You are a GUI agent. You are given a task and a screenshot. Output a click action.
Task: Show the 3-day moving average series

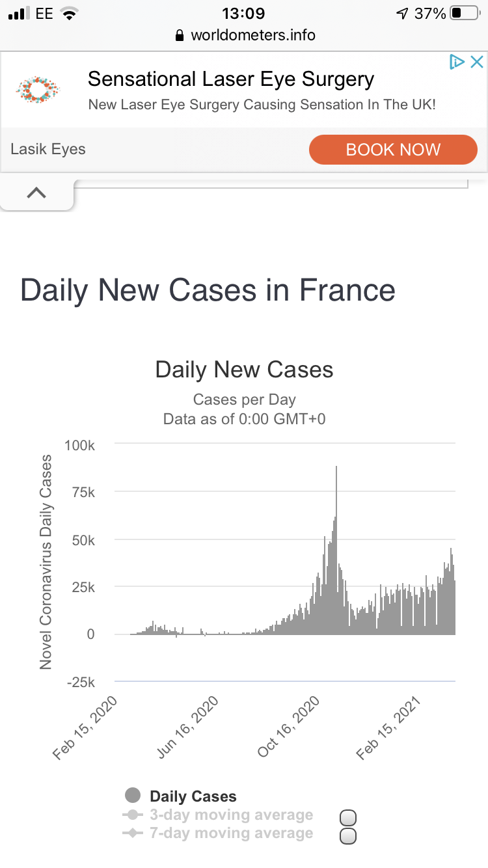pos(231,815)
